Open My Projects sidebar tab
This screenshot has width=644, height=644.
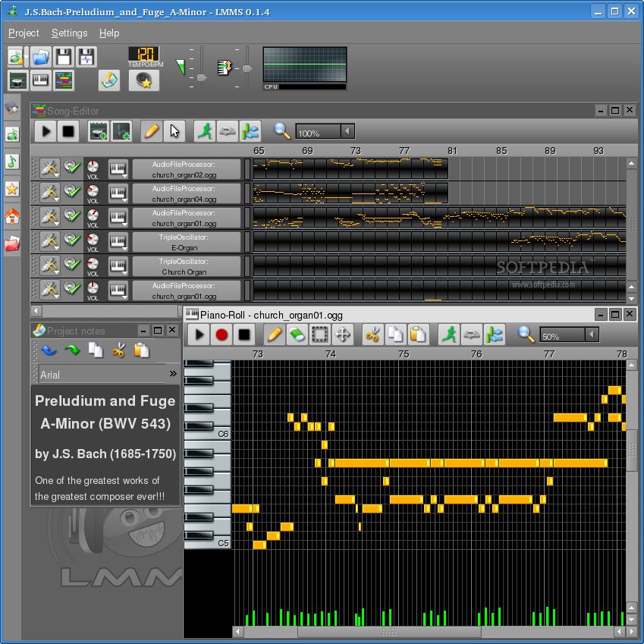[x=12, y=134]
